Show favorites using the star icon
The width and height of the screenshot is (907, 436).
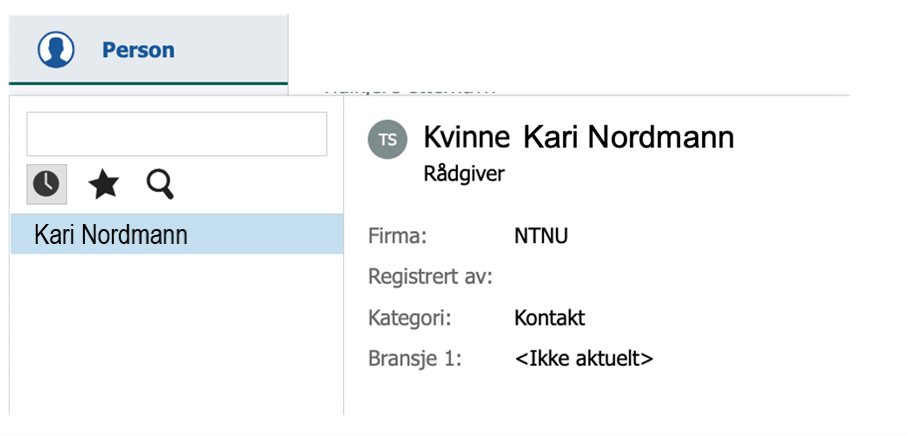104,185
